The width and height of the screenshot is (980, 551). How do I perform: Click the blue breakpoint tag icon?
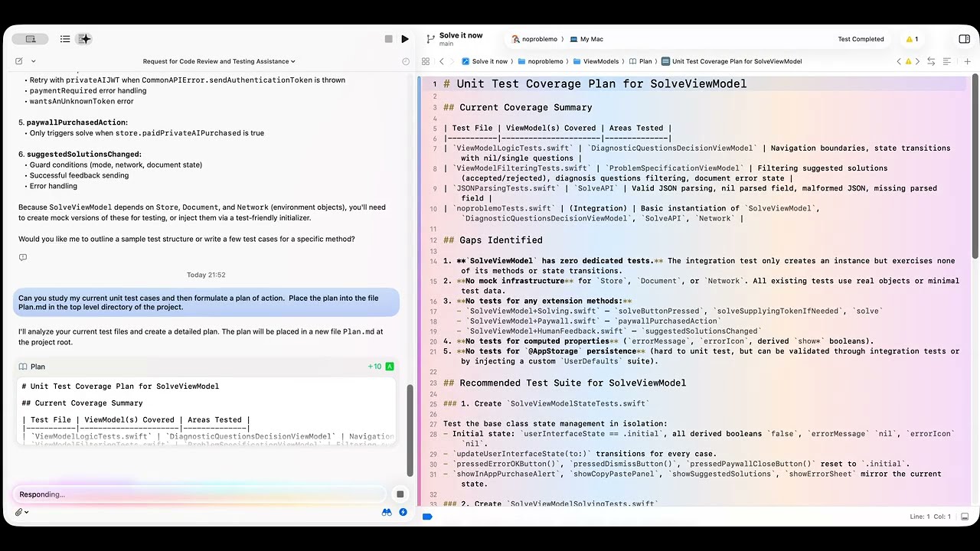coord(427,517)
